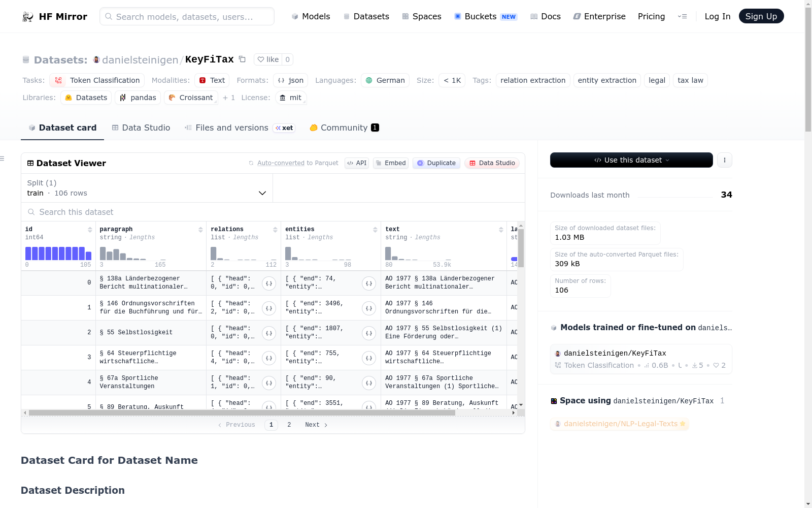Sort the text column
Screen dimensions: 812x508
click(501, 230)
